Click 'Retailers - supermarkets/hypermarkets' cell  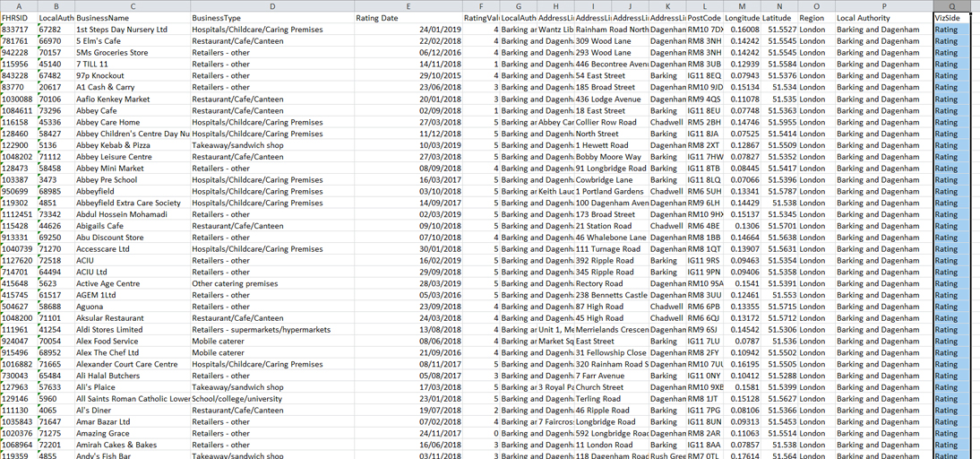pyautogui.click(x=260, y=330)
